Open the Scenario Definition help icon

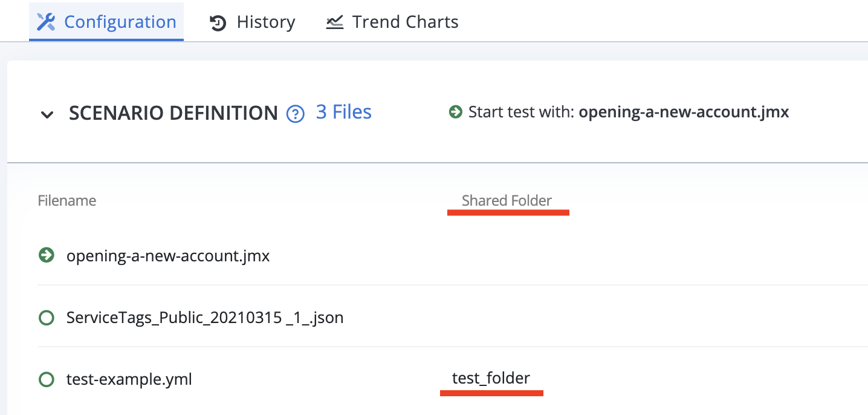[x=295, y=113]
